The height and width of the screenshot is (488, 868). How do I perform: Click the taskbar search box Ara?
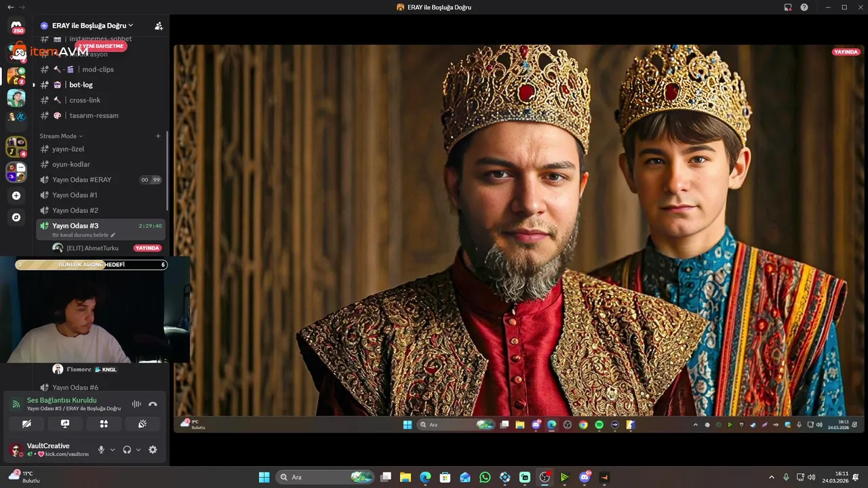click(325, 477)
